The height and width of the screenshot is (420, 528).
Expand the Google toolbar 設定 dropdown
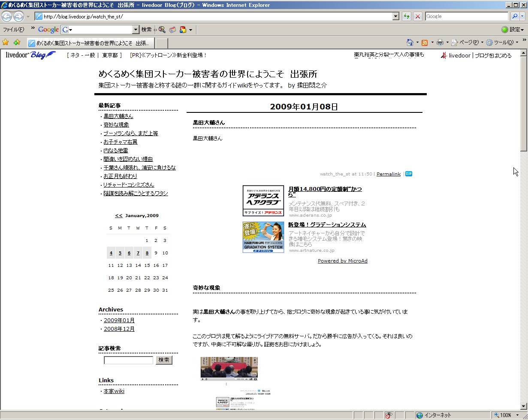pos(513,30)
